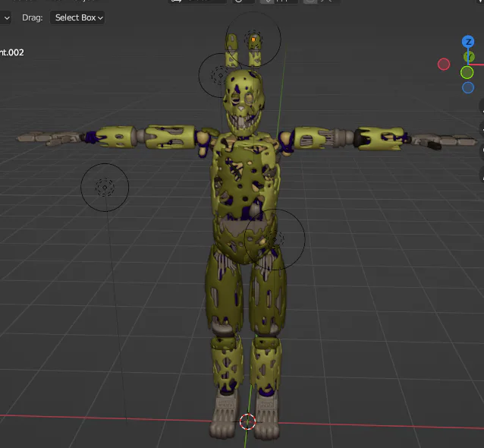Click the 'nt.002' object name text
The width and height of the screenshot is (484, 448).
(x=11, y=52)
